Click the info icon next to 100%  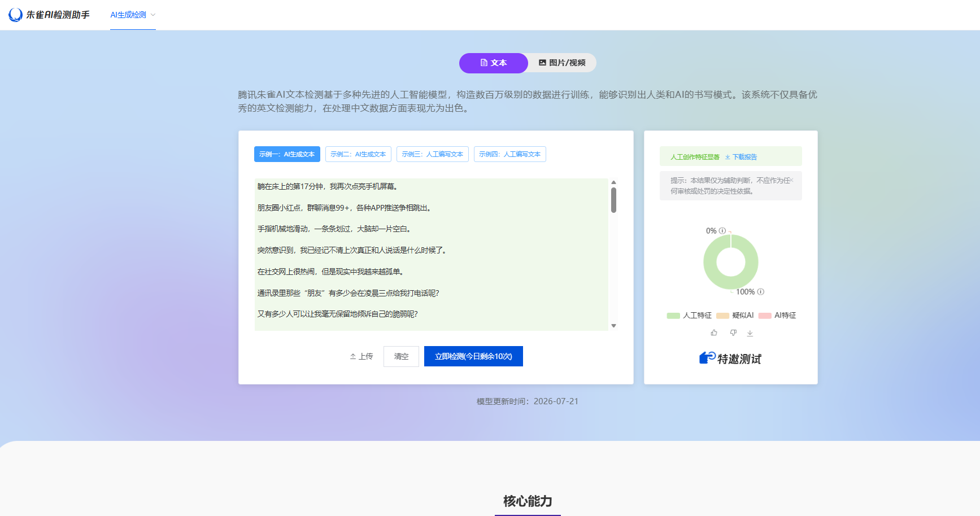(x=761, y=292)
